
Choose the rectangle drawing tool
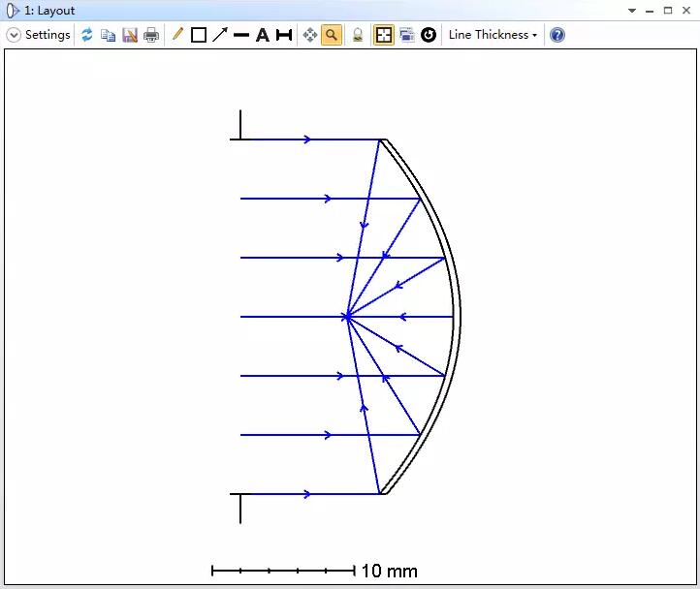tap(199, 35)
